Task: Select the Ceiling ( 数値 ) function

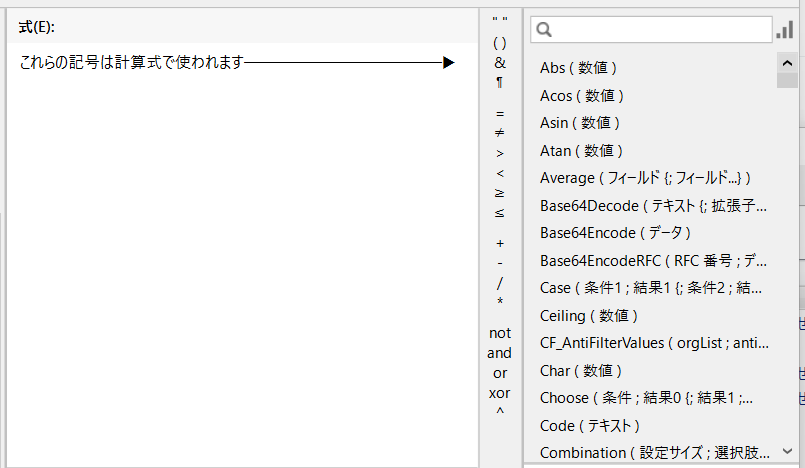Action: (589, 316)
